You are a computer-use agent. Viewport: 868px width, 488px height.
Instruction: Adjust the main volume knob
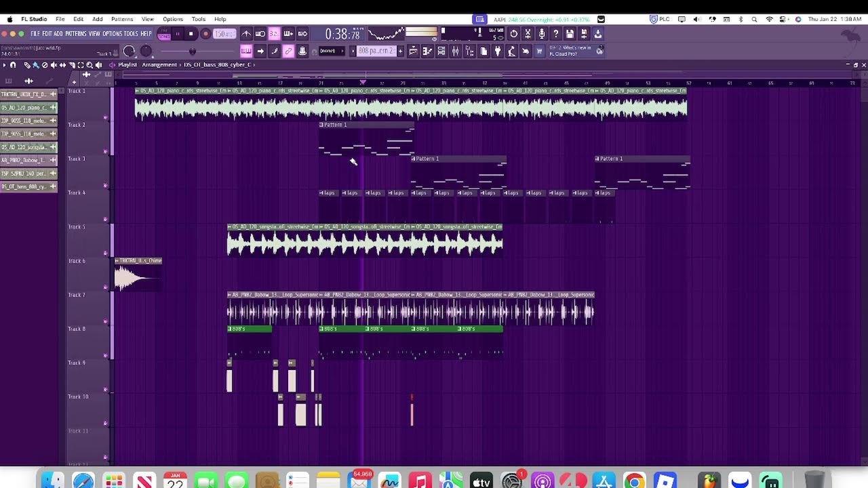point(129,51)
